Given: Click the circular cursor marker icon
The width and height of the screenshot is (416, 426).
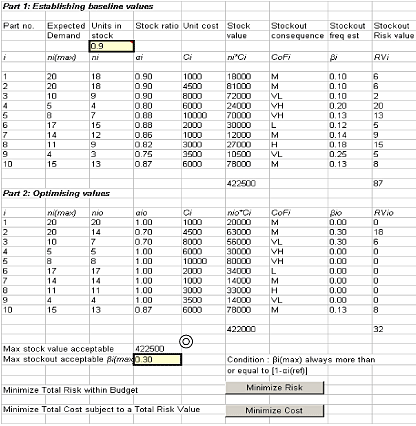Looking at the screenshot, I should click(186, 341).
